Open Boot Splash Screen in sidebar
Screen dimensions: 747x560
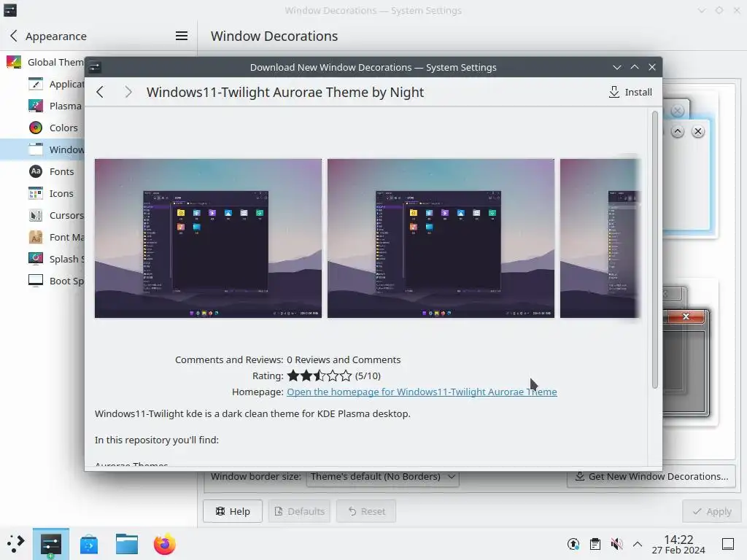point(55,281)
